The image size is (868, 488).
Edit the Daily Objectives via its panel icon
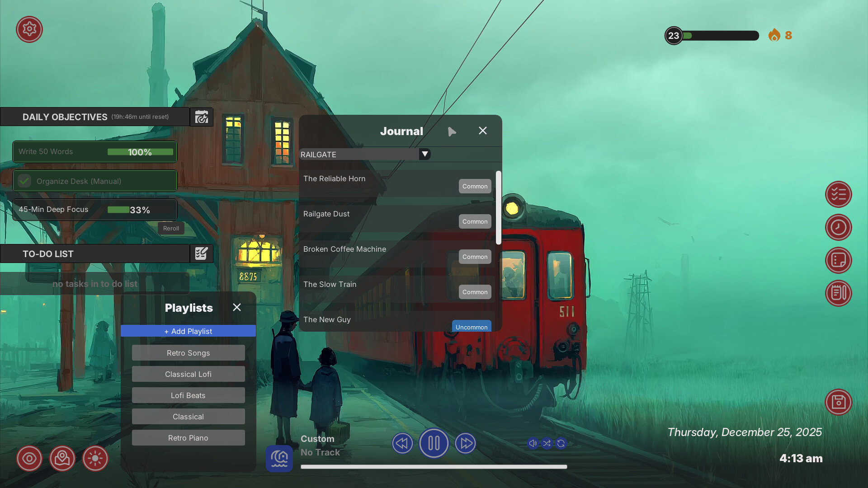(x=202, y=117)
